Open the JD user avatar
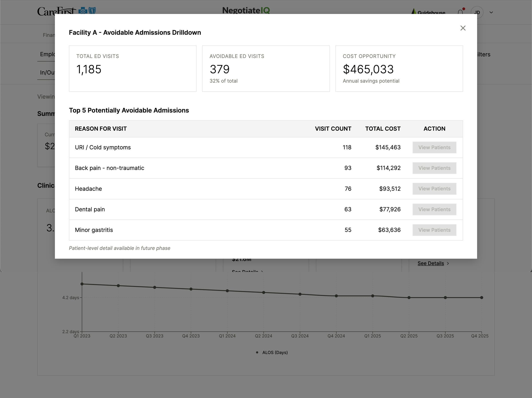 point(477,12)
